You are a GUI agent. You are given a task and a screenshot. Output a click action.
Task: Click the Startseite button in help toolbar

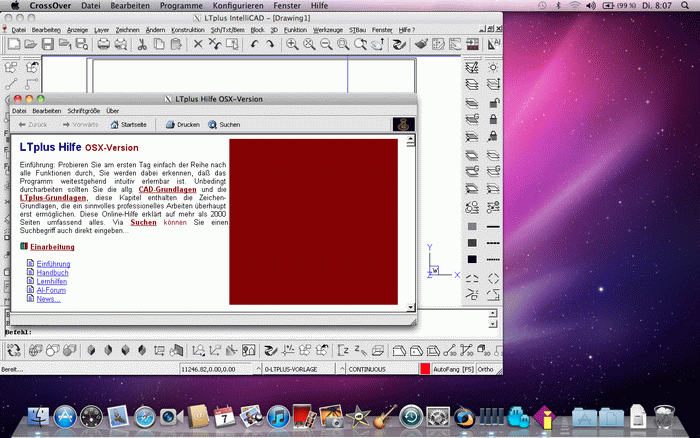pos(128,125)
